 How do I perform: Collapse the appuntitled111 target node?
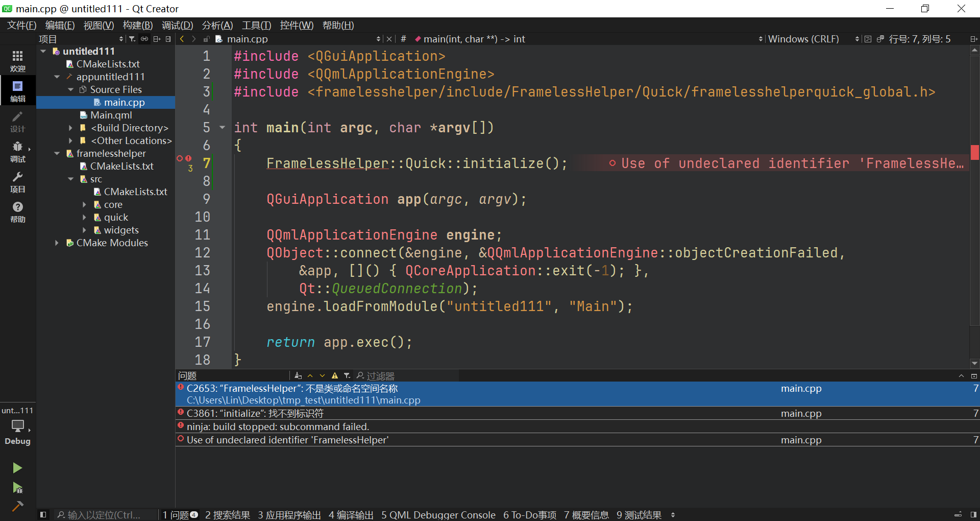tap(57, 77)
